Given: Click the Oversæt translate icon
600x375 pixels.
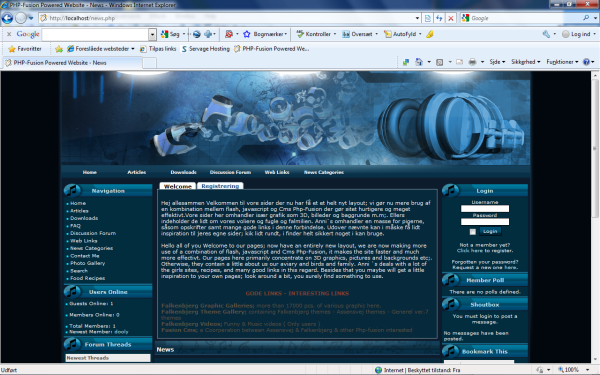Looking at the screenshot, I should point(346,34).
